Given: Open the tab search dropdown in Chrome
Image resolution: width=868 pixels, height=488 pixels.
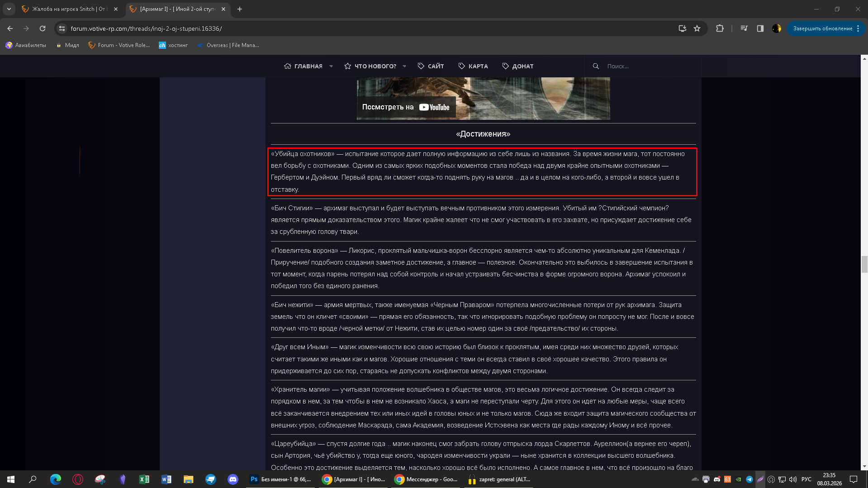Looking at the screenshot, I should tap(9, 9).
